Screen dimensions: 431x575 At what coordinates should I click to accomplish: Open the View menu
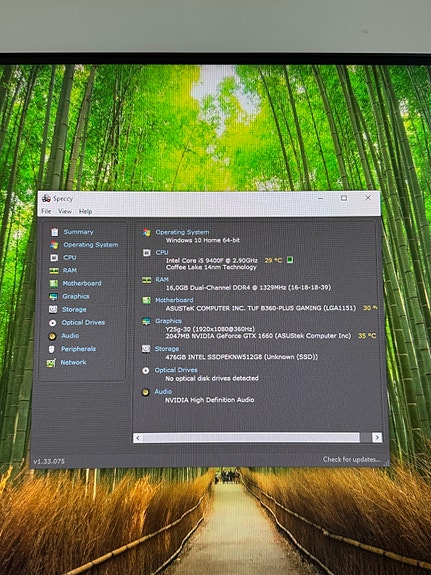[65, 211]
